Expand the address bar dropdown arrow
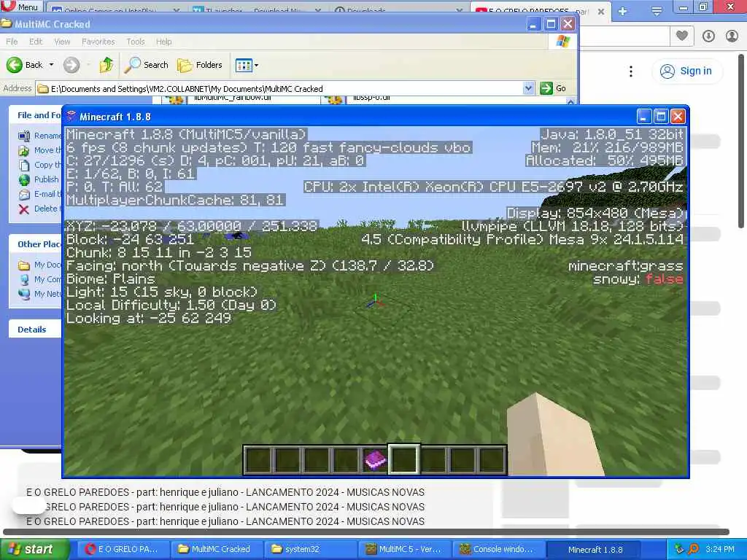 pos(528,88)
